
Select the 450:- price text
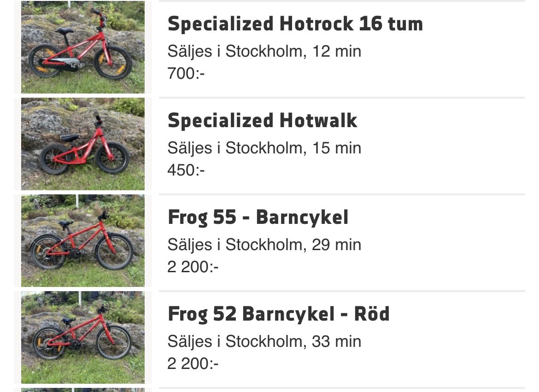click(x=186, y=170)
